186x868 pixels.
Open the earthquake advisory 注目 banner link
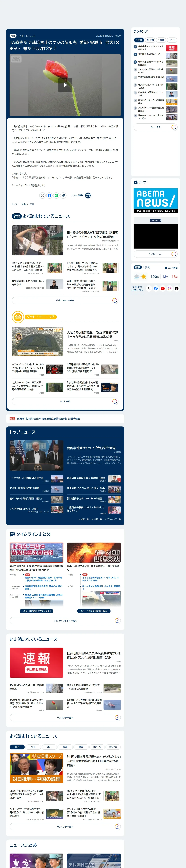pyautogui.click(x=49, y=419)
